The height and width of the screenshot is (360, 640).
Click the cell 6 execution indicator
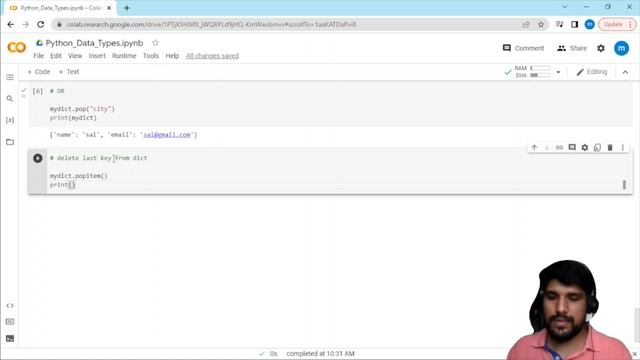pyautogui.click(x=38, y=91)
